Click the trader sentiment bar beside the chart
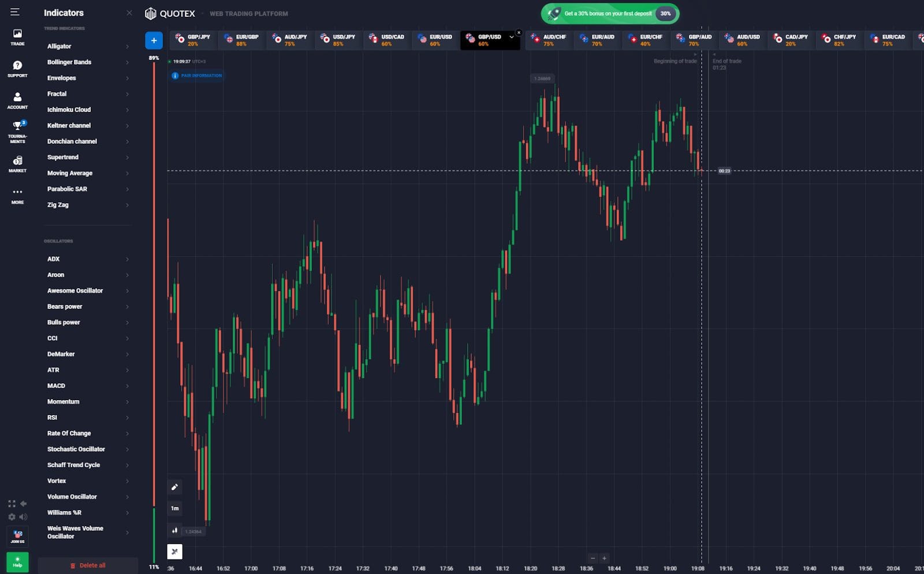 click(x=154, y=312)
